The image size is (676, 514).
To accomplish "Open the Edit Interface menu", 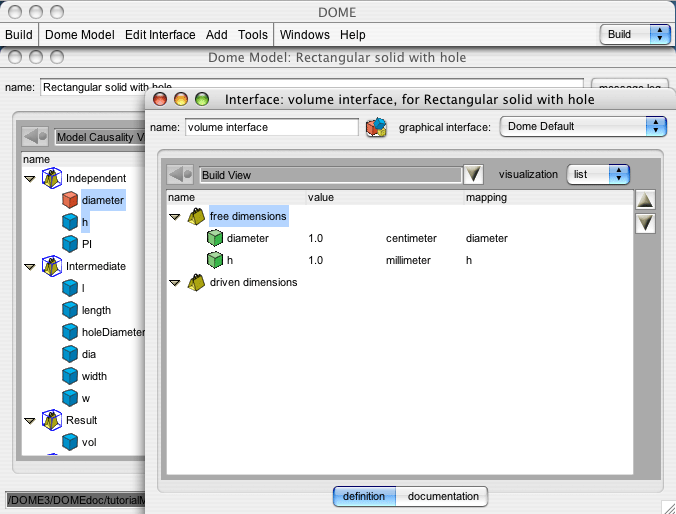I will [160, 34].
